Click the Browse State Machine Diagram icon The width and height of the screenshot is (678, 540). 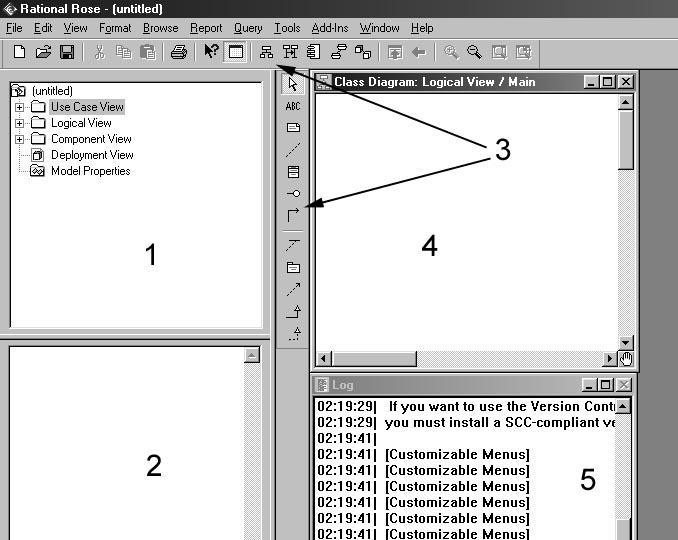pos(339,52)
